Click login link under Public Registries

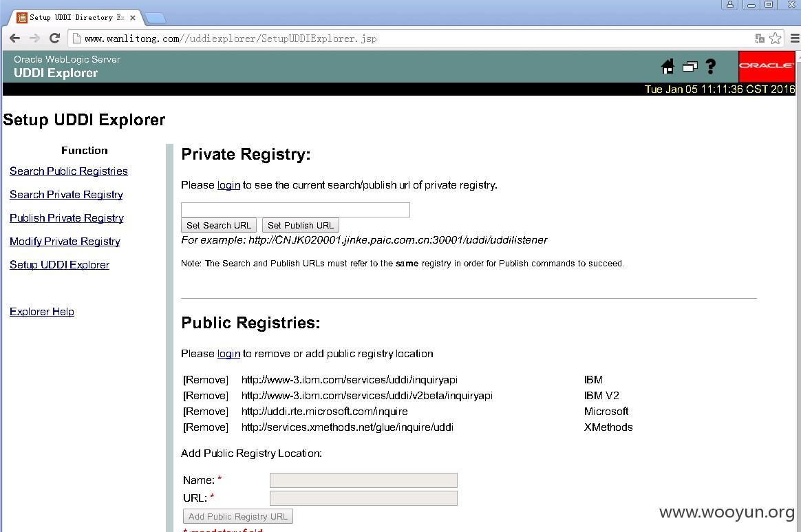(228, 354)
